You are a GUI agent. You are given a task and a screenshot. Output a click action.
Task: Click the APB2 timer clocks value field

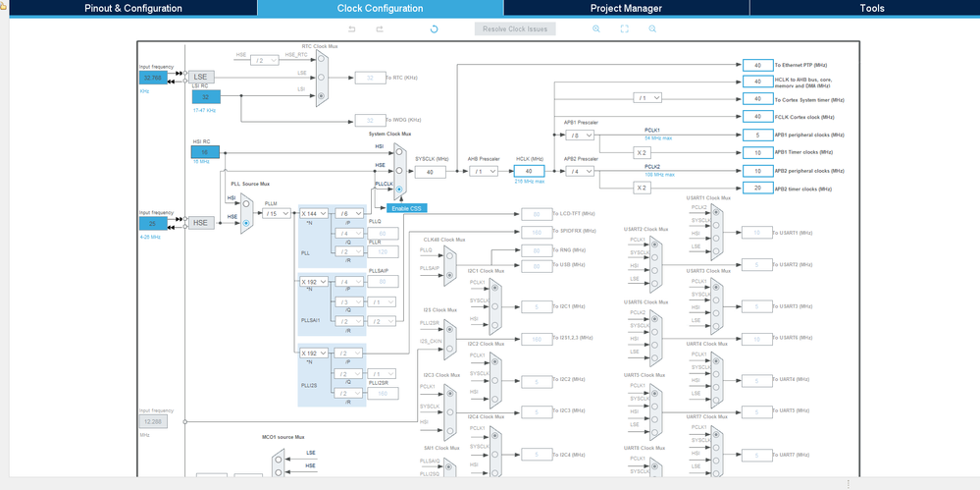757,188
